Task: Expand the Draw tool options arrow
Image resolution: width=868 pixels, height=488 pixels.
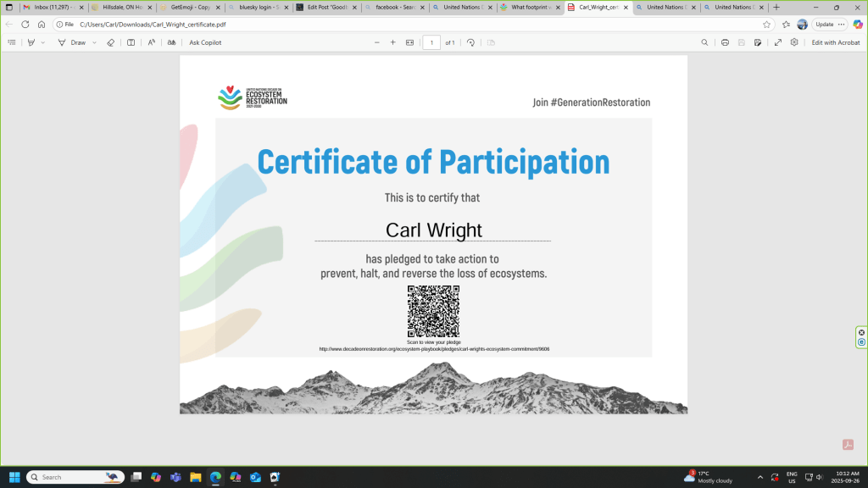Action: pos(94,42)
